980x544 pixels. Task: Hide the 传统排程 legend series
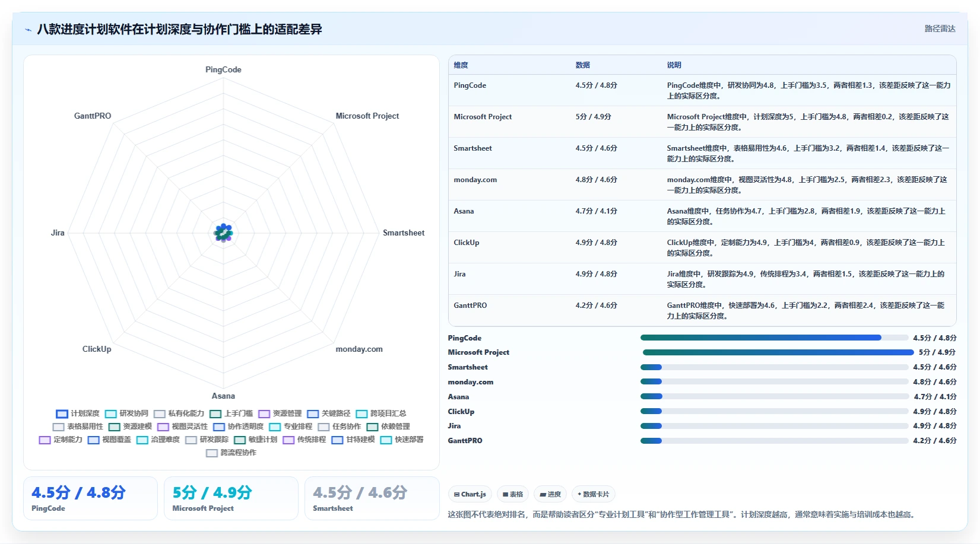click(x=304, y=440)
